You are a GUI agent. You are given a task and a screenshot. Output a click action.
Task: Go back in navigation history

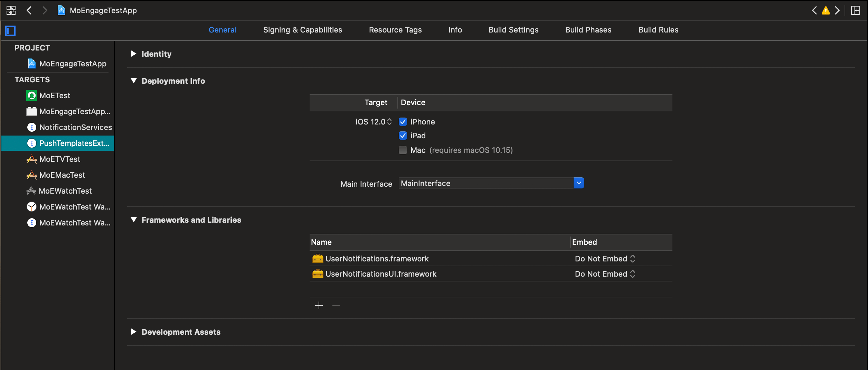29,10
